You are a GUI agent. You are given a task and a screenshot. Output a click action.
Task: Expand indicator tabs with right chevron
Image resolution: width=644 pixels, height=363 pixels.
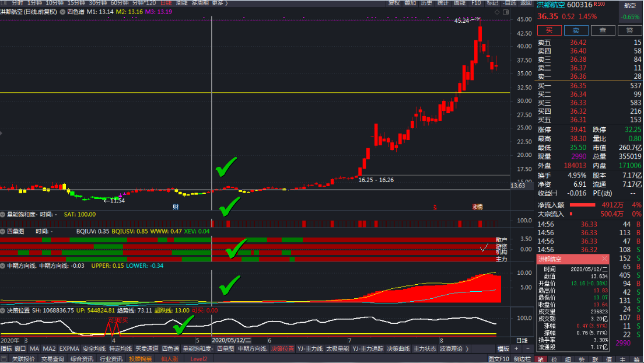(x=466, y=349)
